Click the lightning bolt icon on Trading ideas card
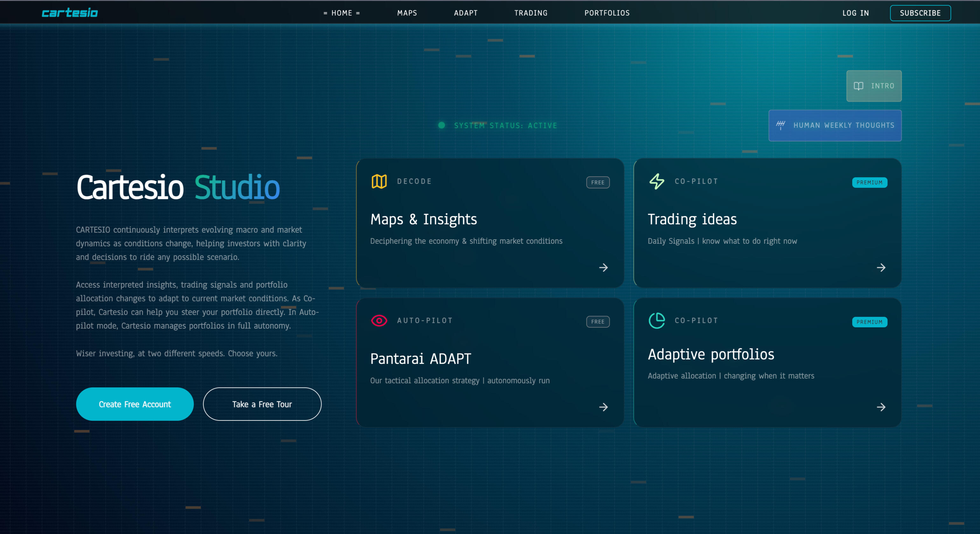This screenshot has height=534, width=980. 657,182
